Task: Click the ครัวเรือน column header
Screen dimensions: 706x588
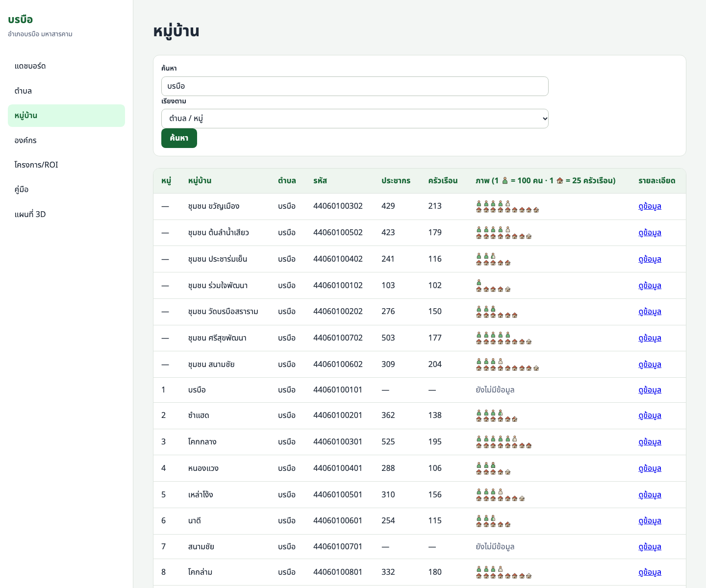Action: 443,181
